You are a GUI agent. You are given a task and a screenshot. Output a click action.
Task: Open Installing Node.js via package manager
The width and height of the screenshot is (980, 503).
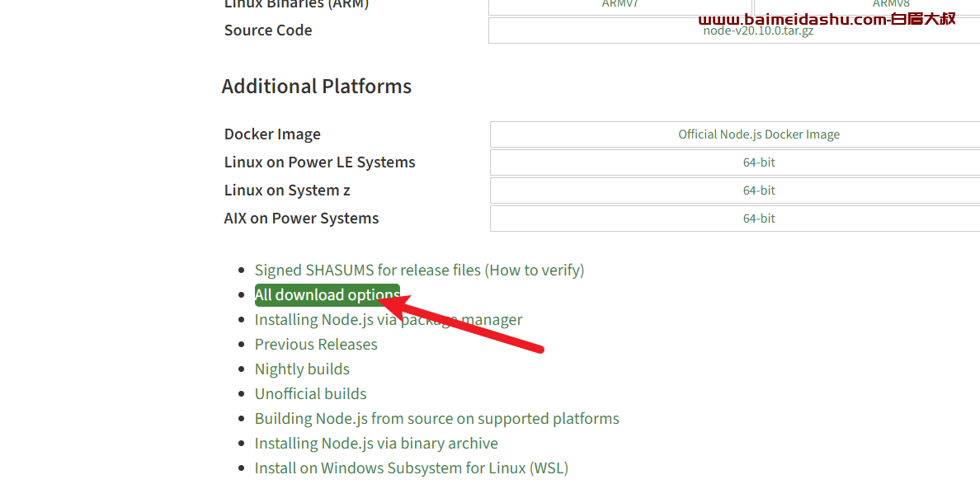[389, 319]
